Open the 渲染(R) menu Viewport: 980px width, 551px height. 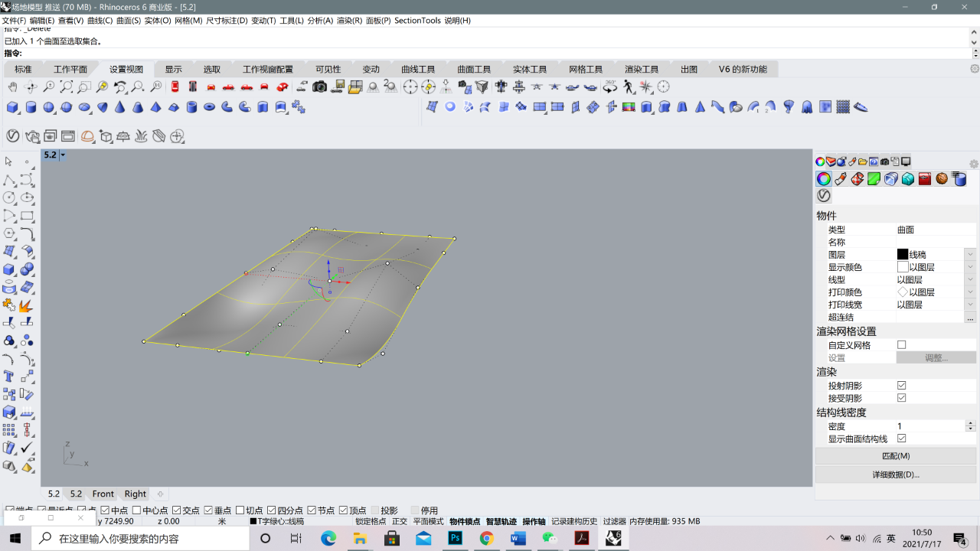point(350,21)
